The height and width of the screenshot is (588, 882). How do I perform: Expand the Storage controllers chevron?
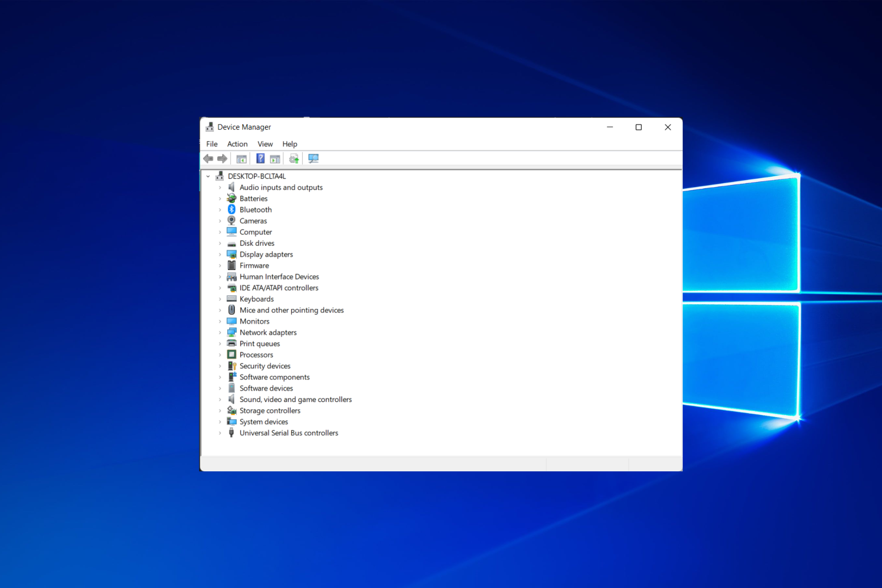point(220,411)
